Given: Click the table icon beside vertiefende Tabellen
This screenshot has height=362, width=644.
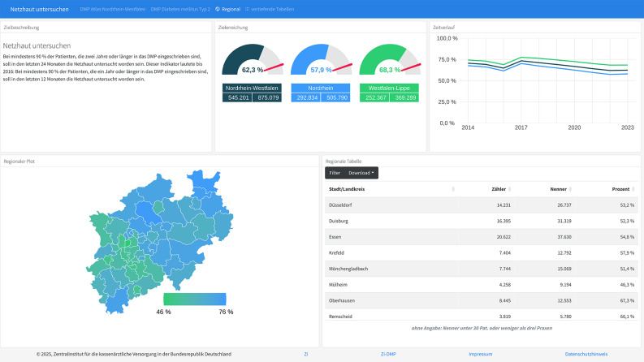Looking at the screenshot, I should 247,9.
